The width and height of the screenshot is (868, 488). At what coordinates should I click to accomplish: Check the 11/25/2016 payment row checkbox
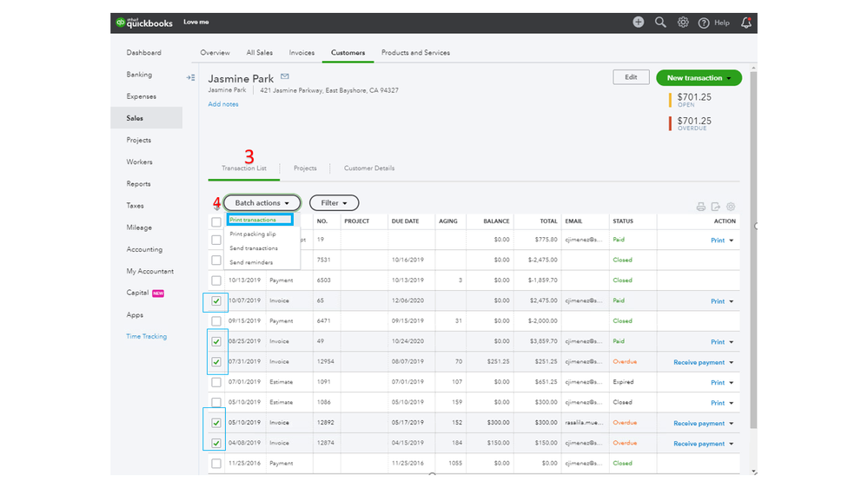[x=216, y=464]
